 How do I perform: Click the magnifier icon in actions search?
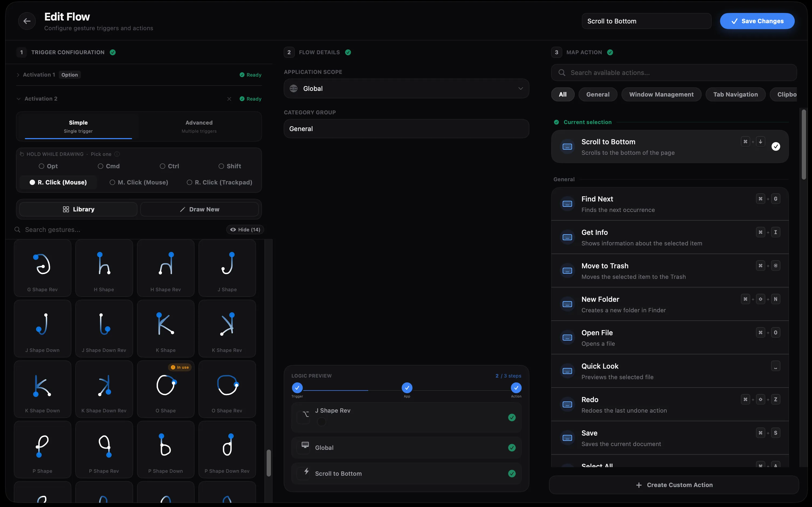pyautogui.click(x=562, y=73)
